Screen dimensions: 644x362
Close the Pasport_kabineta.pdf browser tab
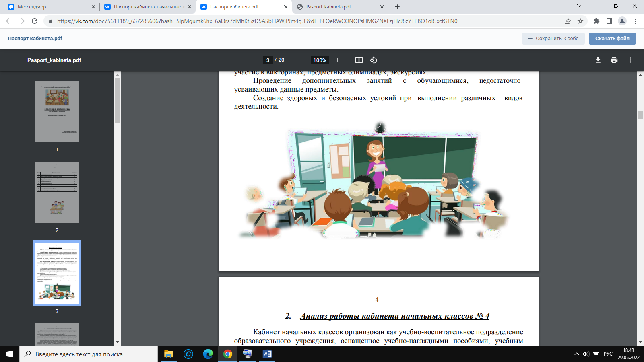click(x=382, y=7)
